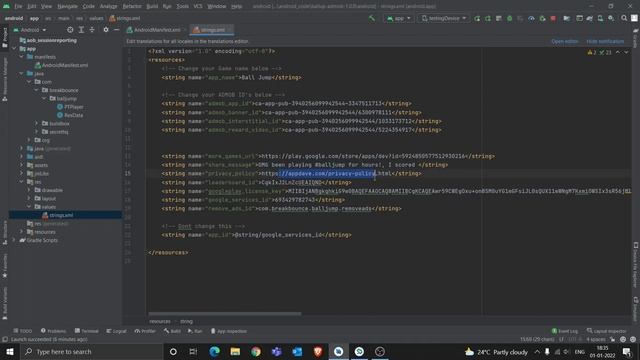Open the Navigate menu
This screenshot has height=360, width=640.
(67, 6)
